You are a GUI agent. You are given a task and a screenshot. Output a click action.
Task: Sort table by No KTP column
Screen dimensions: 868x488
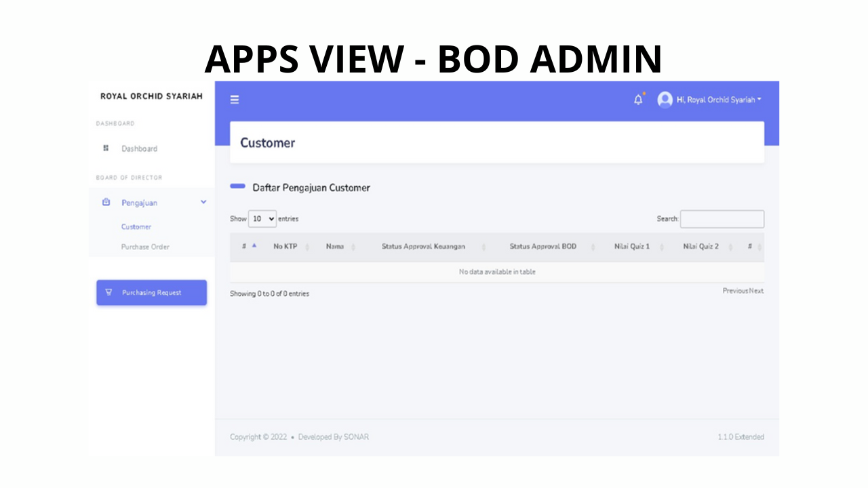[x=287, y=247]
